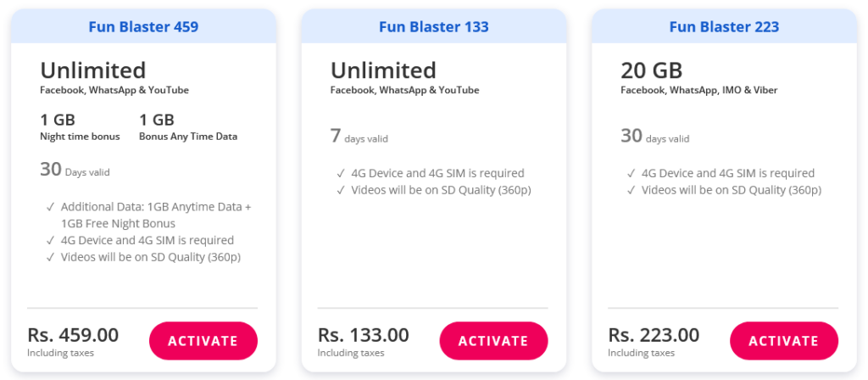
Task: Click the Rs. 223.00 price
Action: 654,335
